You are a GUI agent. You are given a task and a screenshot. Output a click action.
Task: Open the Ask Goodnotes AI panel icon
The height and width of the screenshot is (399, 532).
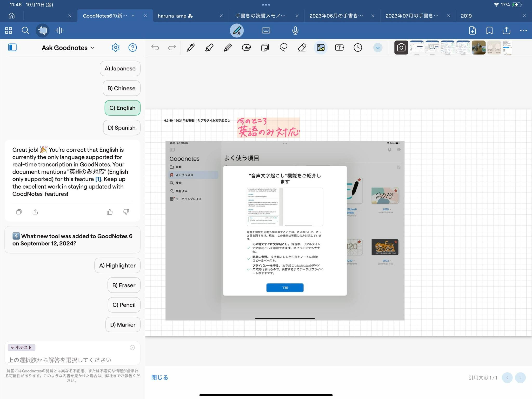pyautogui.click(x=42, y=30)
